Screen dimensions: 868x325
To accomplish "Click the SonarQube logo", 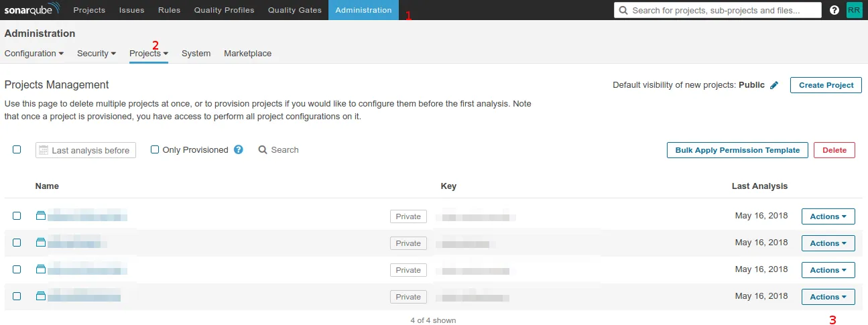I will (x=32, y=10).
